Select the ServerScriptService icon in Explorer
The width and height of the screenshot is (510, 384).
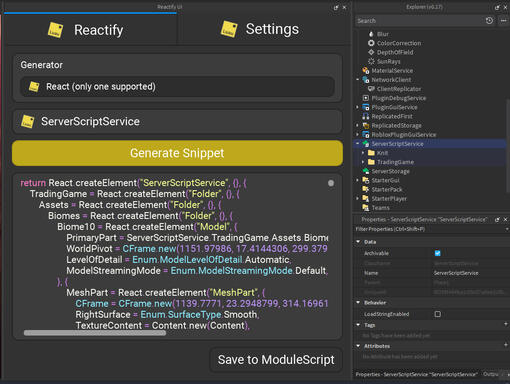[366, 144]
